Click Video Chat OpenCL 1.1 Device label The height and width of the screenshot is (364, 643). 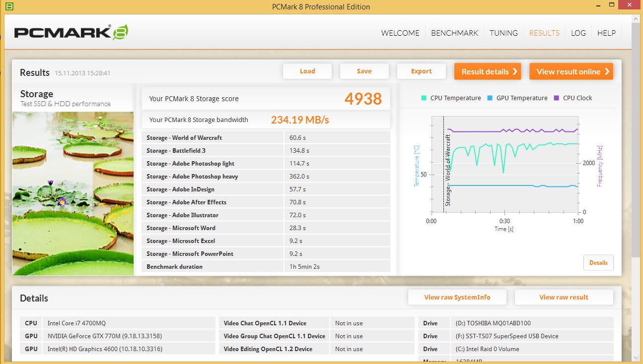pyautogui.click(x=265, y=323)
